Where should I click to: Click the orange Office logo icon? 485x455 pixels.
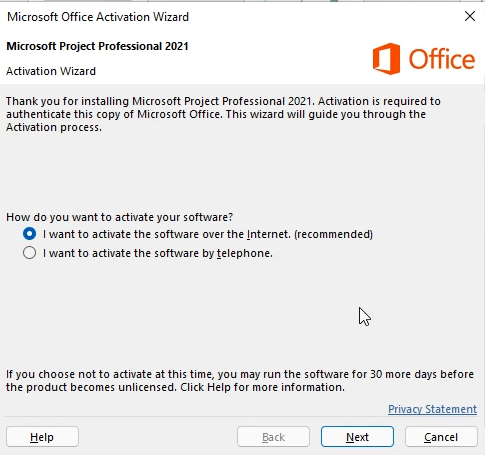pyautogui.click(x=386, y=59)
